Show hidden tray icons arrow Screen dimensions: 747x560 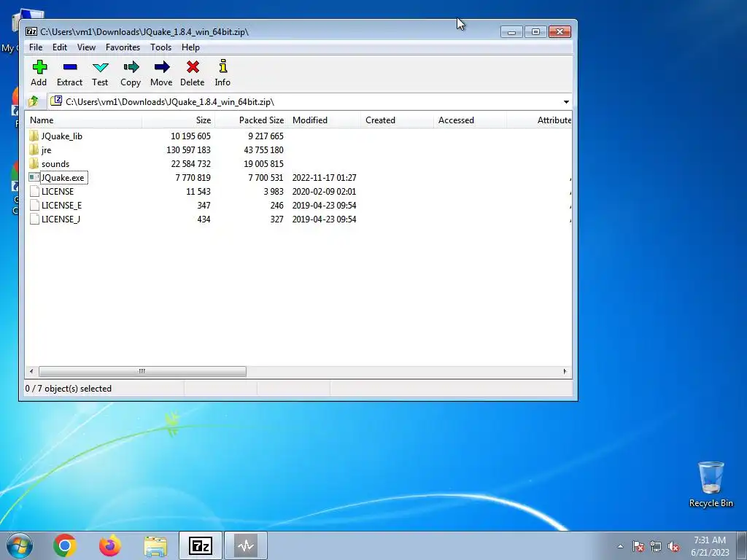pos(620,546)
